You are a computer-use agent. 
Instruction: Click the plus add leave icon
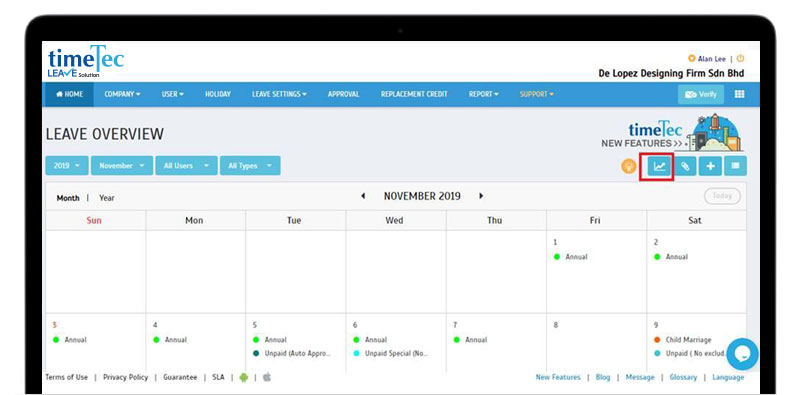710,166
